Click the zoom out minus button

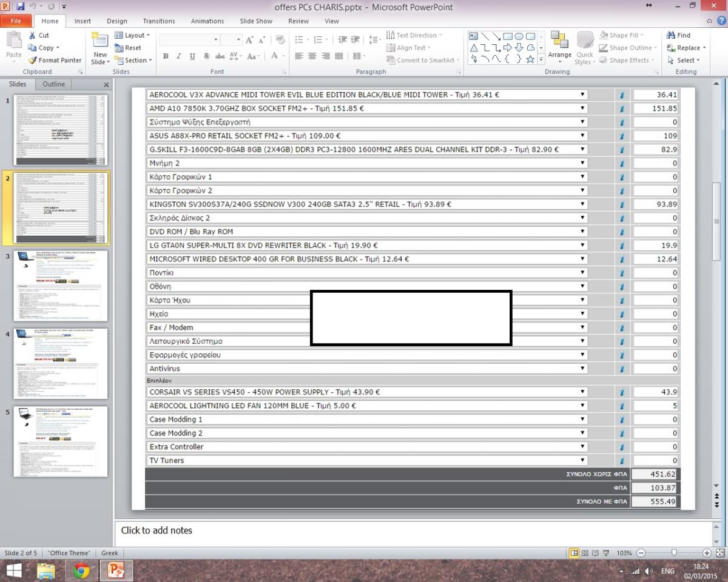641,553
